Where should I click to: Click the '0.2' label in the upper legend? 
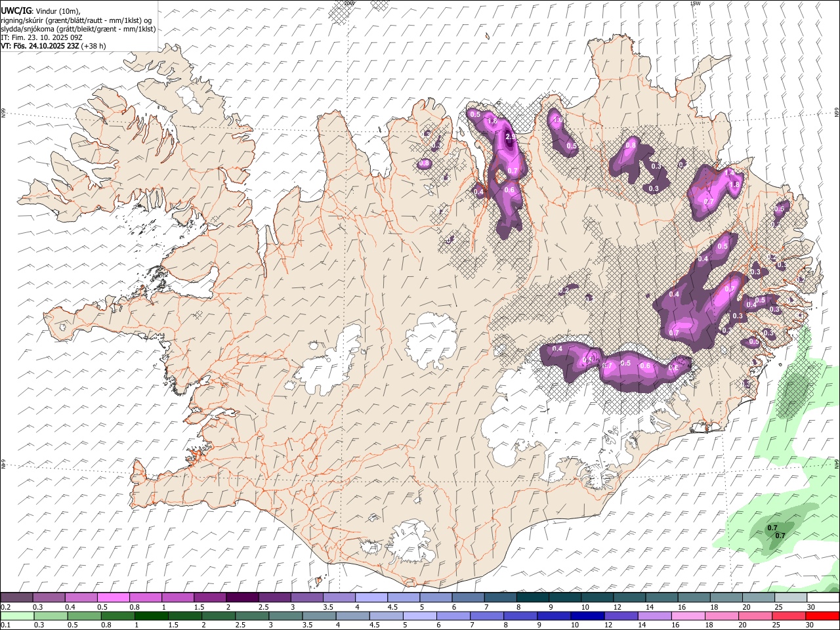(x=5, y=607)
